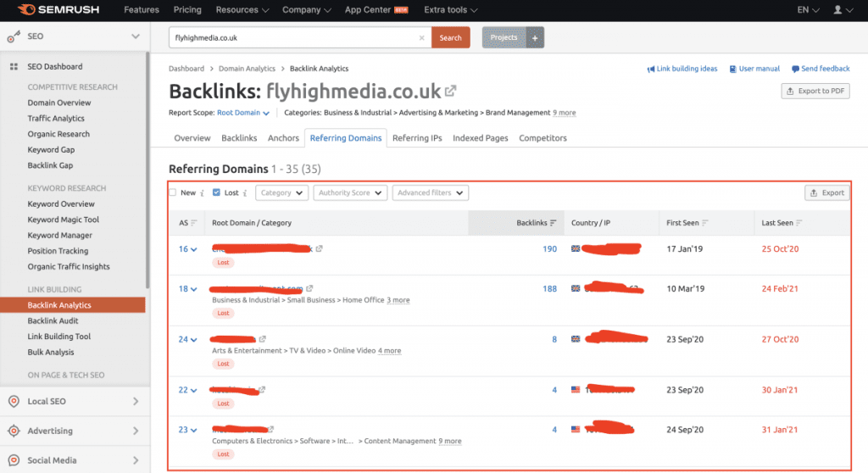Sort by First Seen column icon
This screenshot has width=868, height=473.
pos(704,223)
